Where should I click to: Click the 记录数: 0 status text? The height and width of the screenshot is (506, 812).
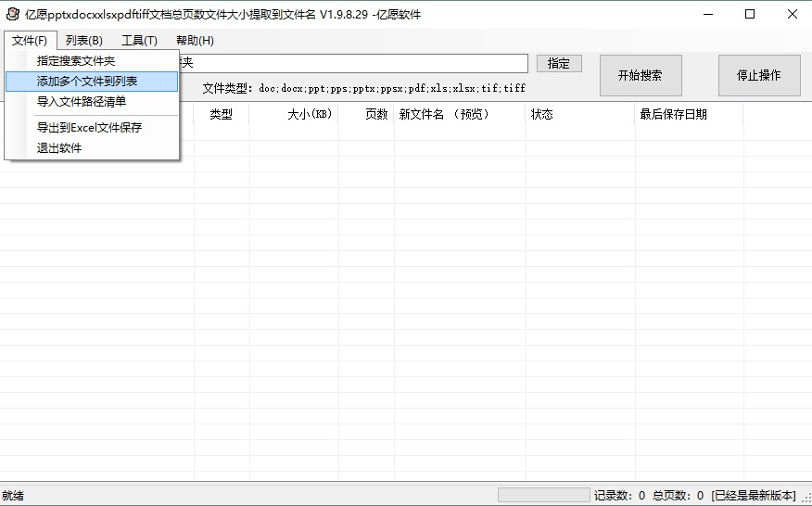[619, 496]
